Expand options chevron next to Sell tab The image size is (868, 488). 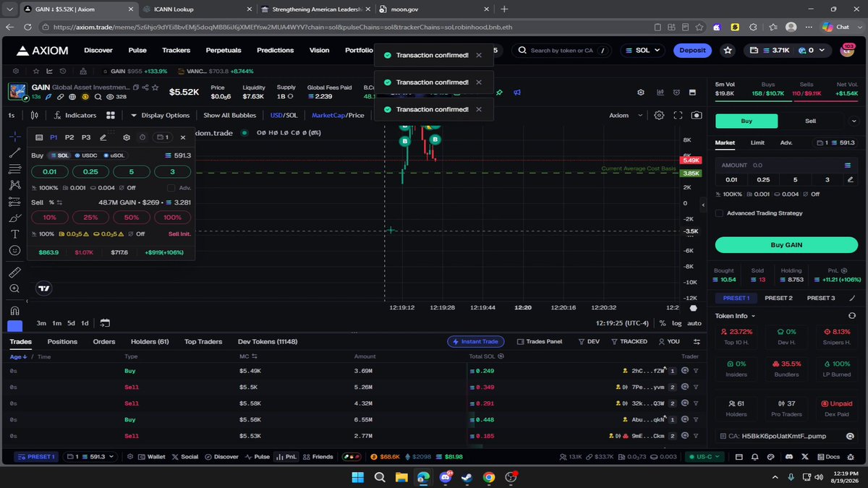click(x=854, y=121)
